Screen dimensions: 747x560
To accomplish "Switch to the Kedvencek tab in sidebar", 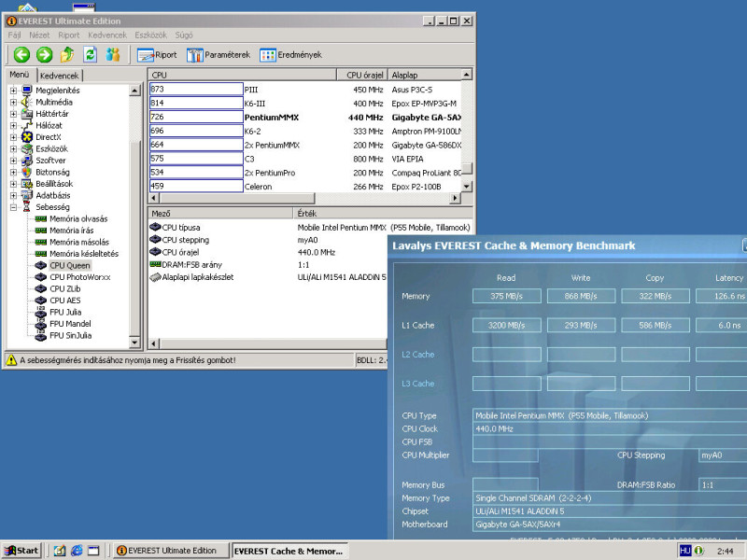I will [x=60, y=76].
